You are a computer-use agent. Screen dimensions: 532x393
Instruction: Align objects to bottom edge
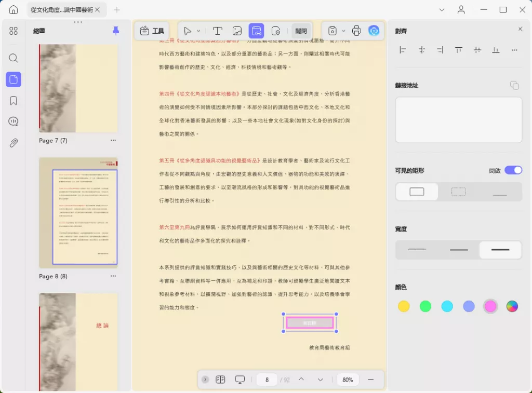pyautogui.click(x=496, y=50)
